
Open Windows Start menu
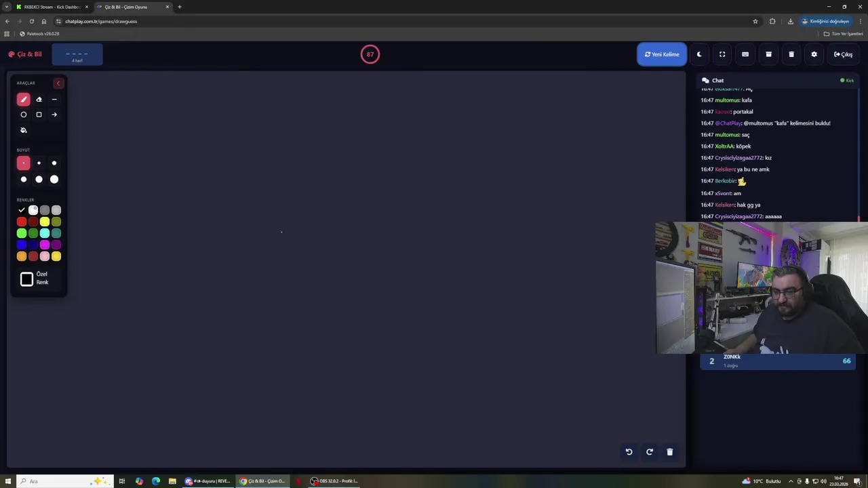coord(8,481)
